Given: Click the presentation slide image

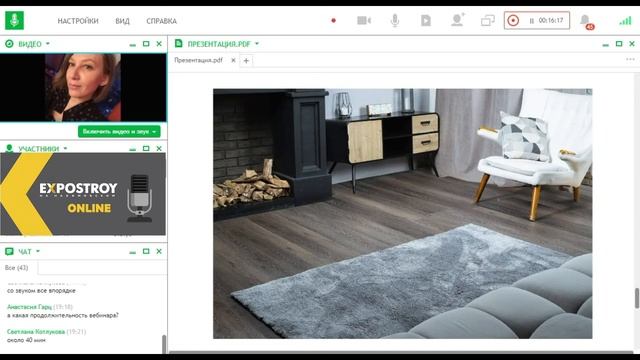Looking at the screenshot, I should point(402,213).
